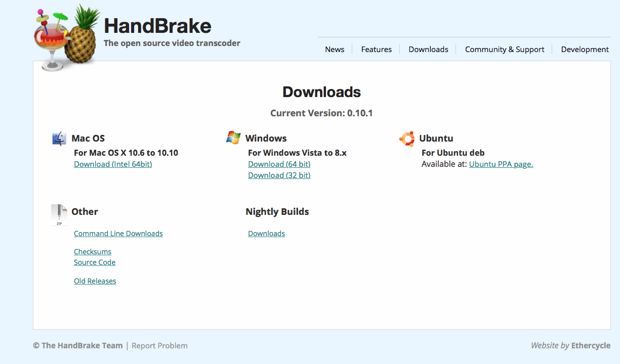The width and height of the screenshot is (620, 364).
Task: Open the Command Line Downloads link
Action: 118,234
